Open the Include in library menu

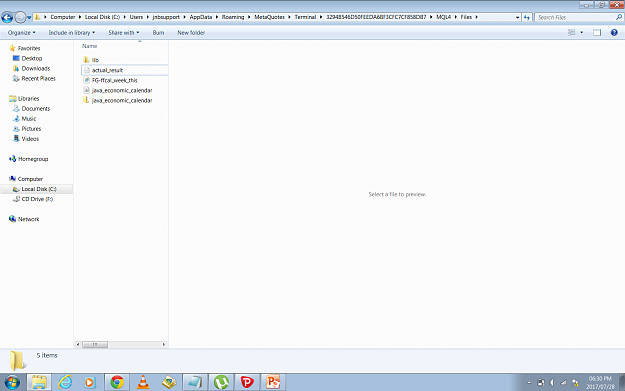pos(72,33)
